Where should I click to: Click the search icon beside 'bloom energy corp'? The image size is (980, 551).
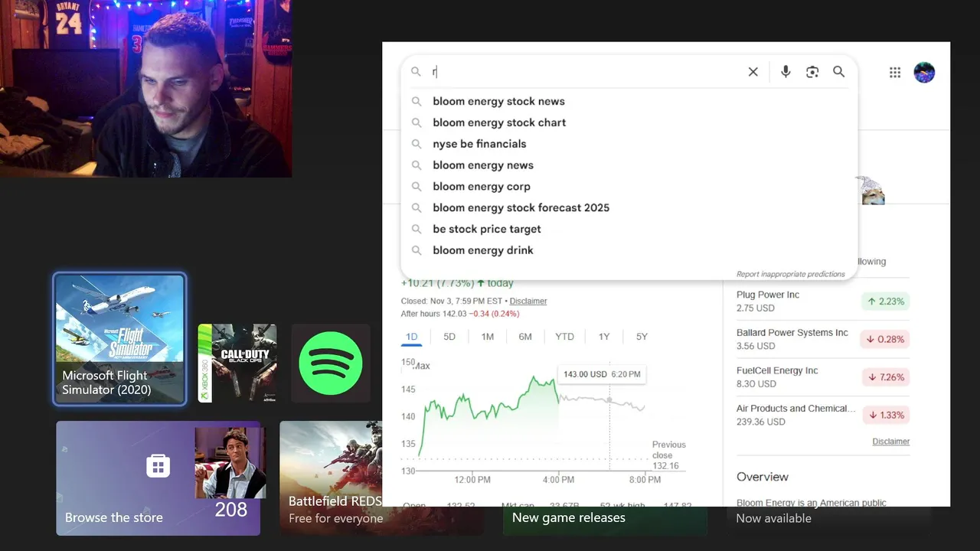pyautogui.click(x=416, y=187)
